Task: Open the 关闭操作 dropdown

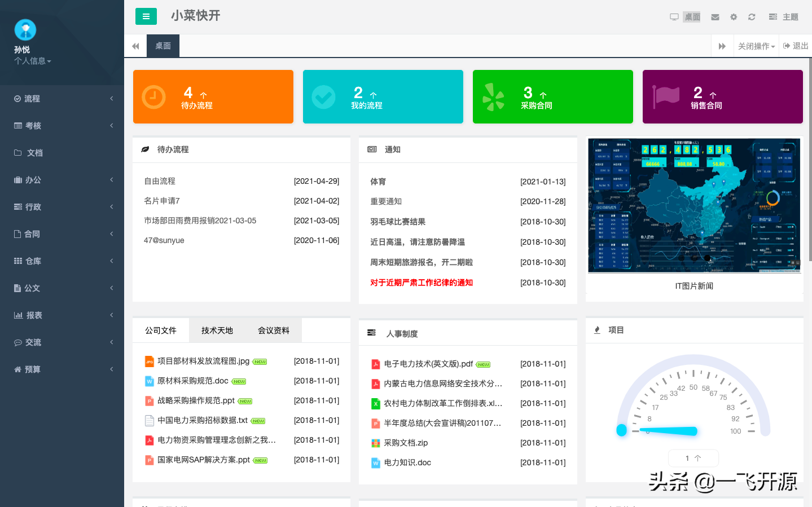Action: (756, 46)
